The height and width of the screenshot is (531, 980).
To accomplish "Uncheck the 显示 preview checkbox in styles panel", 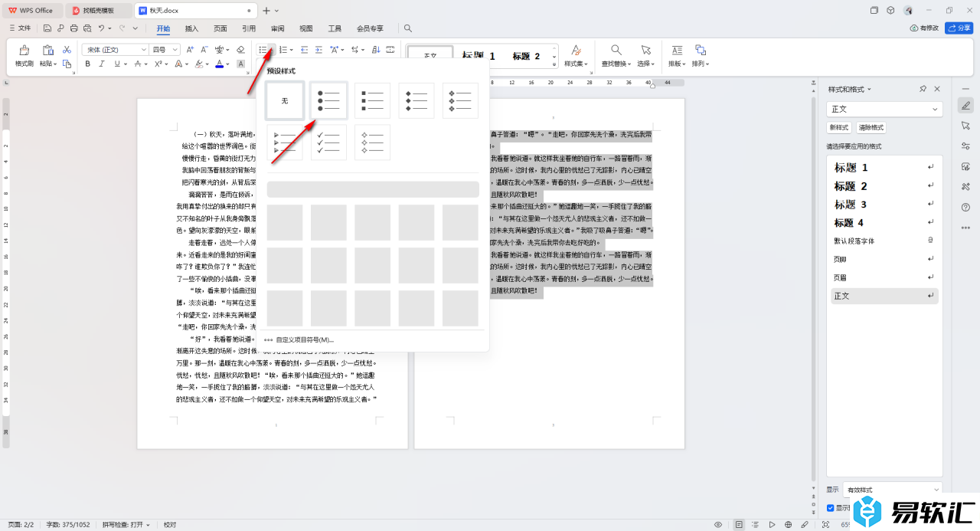I will tap(831, 508).
